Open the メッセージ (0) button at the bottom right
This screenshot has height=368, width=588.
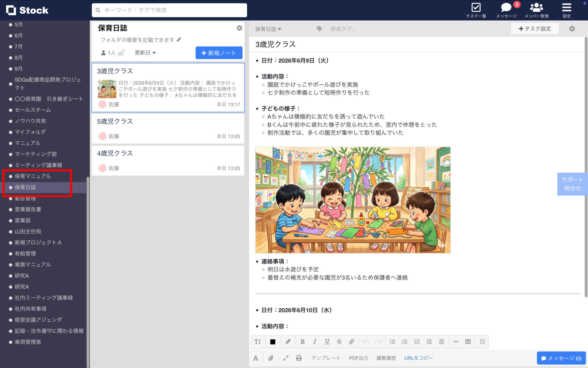pyautogui.click(x=561, y=358)
